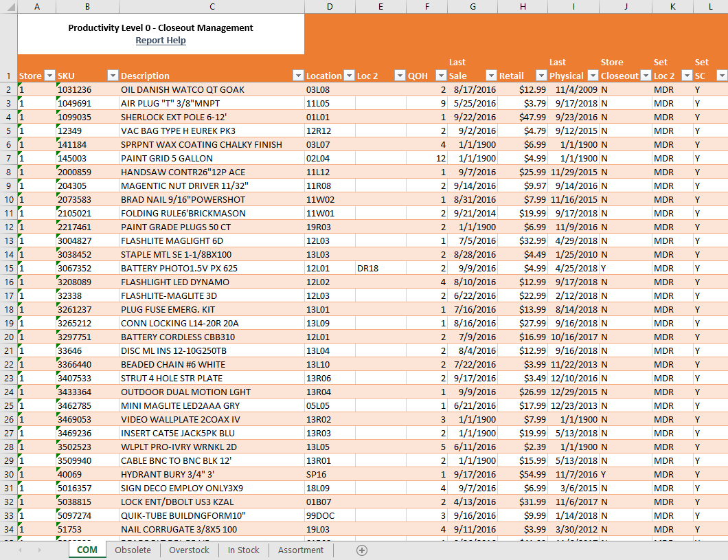Select cell MINI MAGLITE LED2AAA GRY

click(212, 406)
